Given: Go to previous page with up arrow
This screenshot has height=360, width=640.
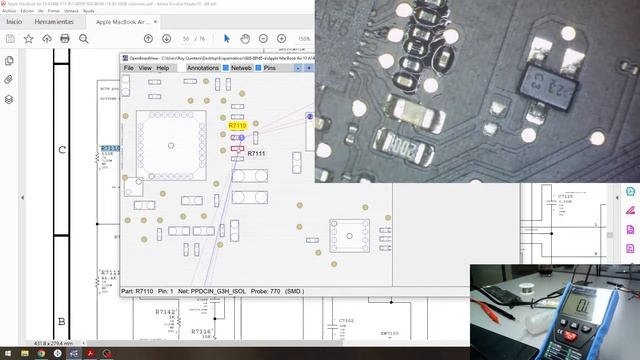Looking at the screenshot, I should (x=149, y=39).
